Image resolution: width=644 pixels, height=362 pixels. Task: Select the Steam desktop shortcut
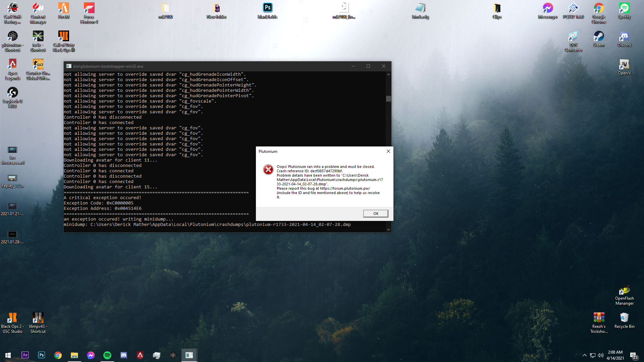click(599, 39)
